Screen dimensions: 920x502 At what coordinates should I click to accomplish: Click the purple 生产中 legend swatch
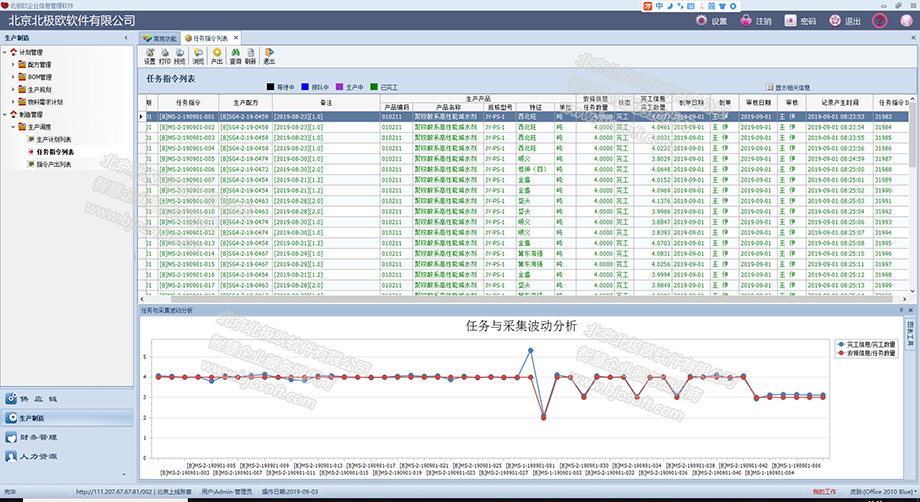click(x=339, y=87)
